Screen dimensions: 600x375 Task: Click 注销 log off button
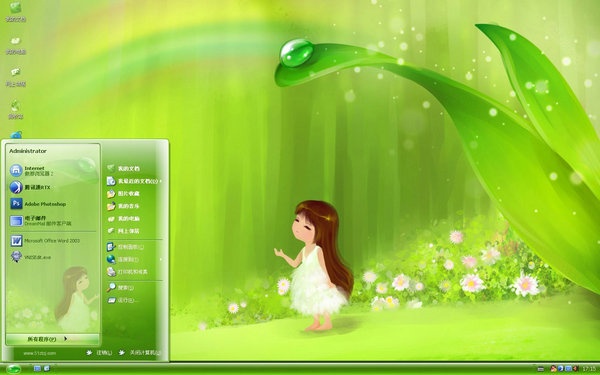[x=99, y=352]
